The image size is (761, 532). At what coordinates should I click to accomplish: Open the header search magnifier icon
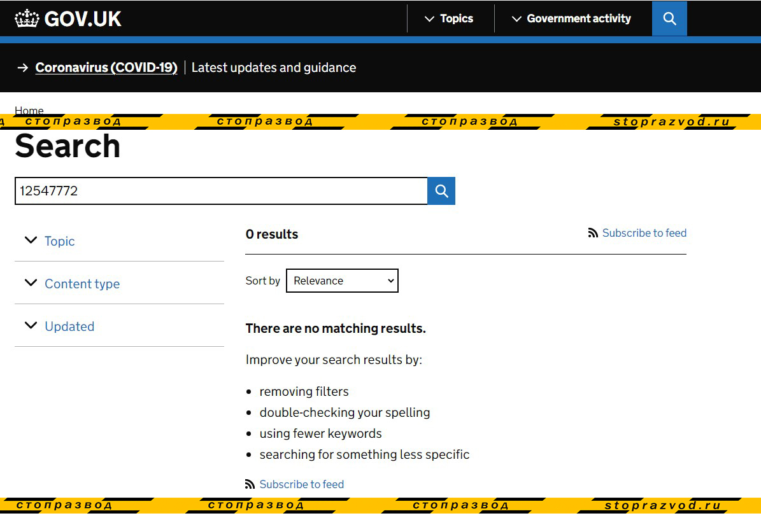pyautogui.click(x=669, y=18)
